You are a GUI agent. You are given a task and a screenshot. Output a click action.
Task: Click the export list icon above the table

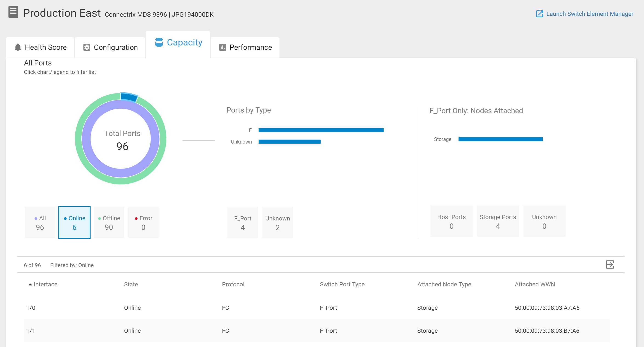click(610, 265)
